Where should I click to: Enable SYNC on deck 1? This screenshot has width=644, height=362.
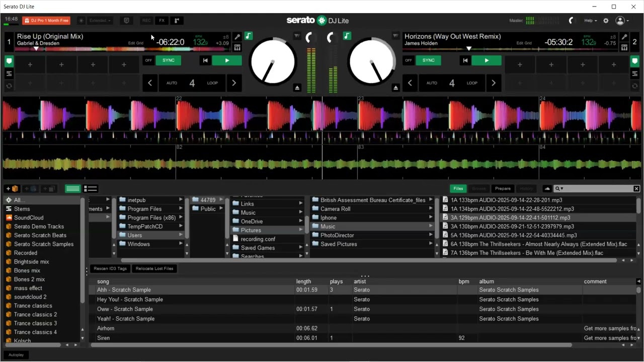click(169, 60)
